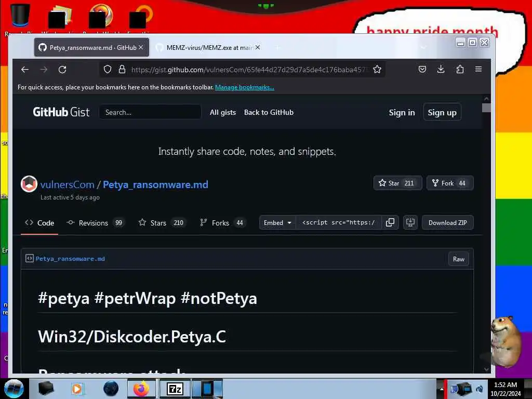Open the Firefox hamburger menu

pyautogui.click(x=478, y=69)
